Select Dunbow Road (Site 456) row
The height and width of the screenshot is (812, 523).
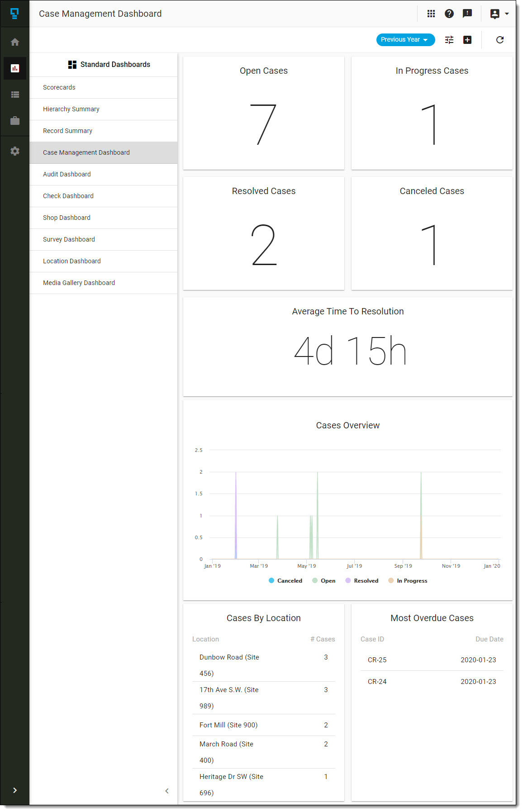pos(264,665)
